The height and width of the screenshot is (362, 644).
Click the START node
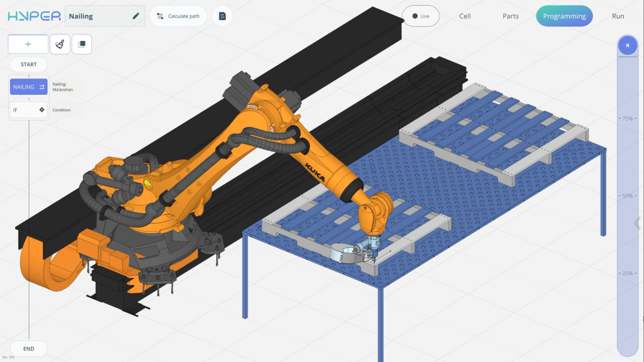28,64
